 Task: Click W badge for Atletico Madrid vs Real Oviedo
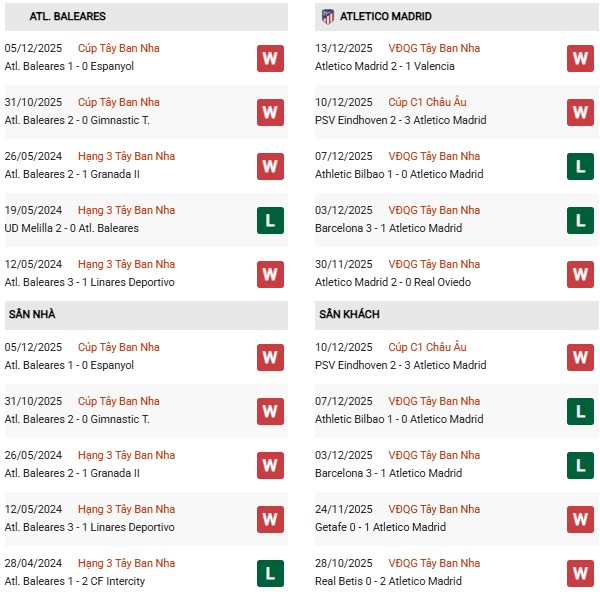580,274
